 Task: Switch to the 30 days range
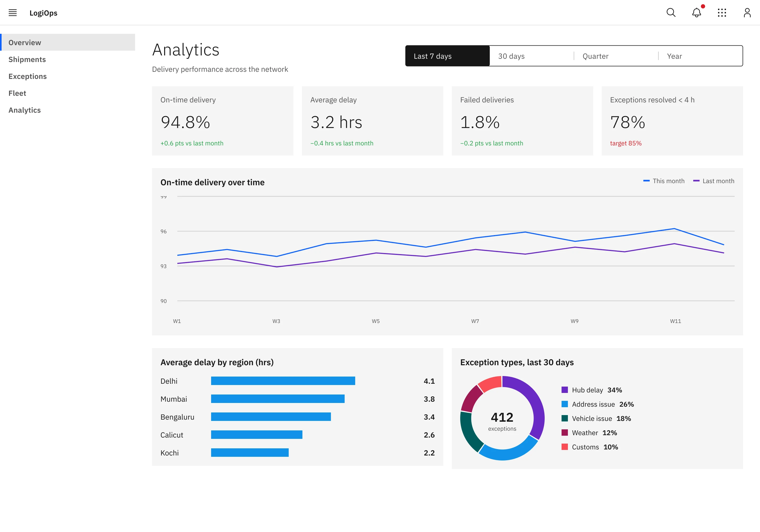tap(531, 56)
